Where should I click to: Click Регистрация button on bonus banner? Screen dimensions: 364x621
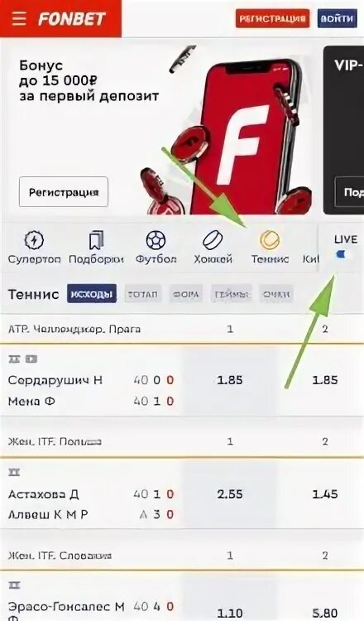coord(64,192)
